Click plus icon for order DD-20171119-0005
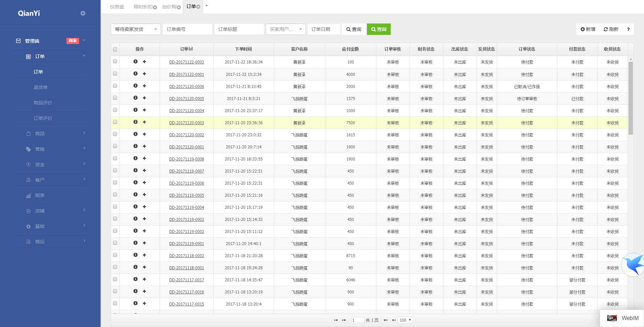 (x=144, y=194)
